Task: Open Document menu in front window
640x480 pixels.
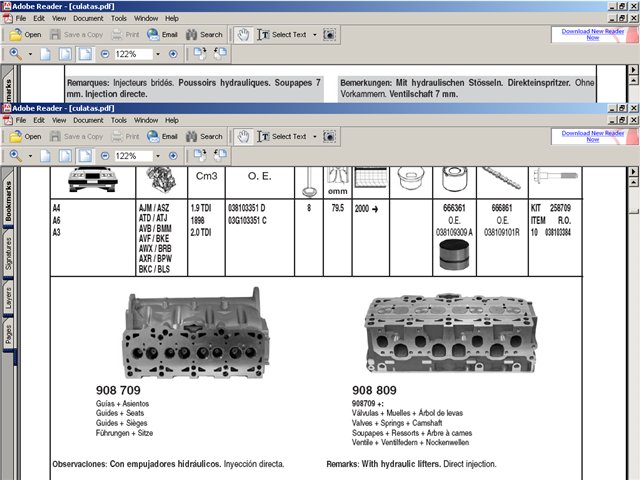Action: click(x=88, y=120)
